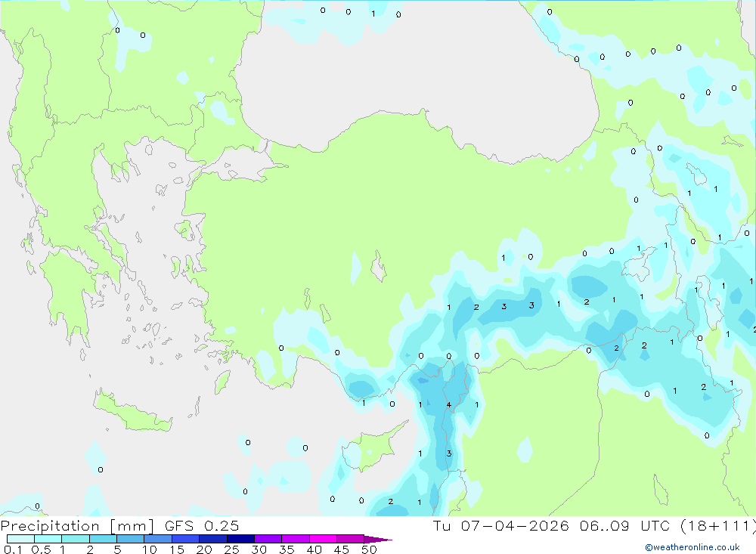
Task: Select the 40–45 mm magenta legend swatch
Action: click(x=323, y=539)
